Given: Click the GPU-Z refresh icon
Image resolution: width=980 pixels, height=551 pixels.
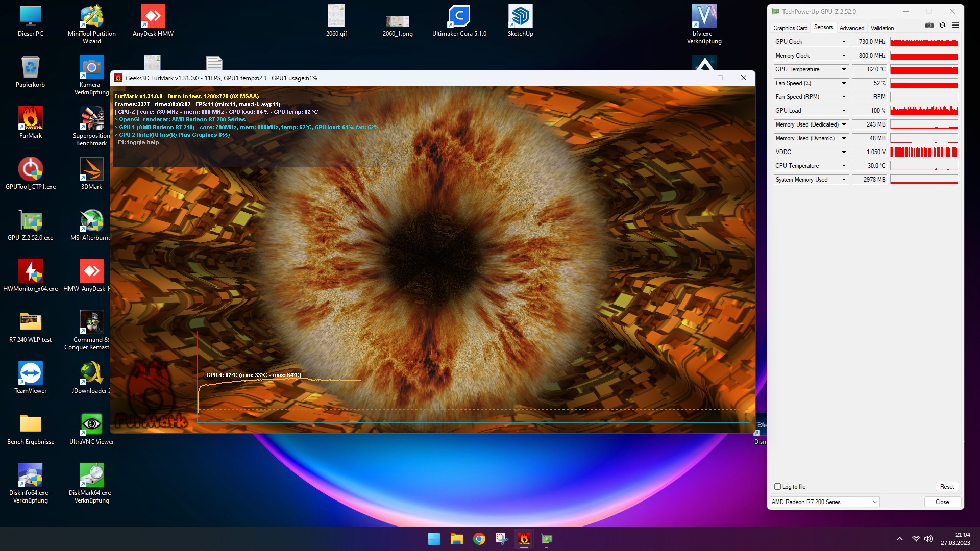Looking at the screenshot, I should click(x=943, y=25).
